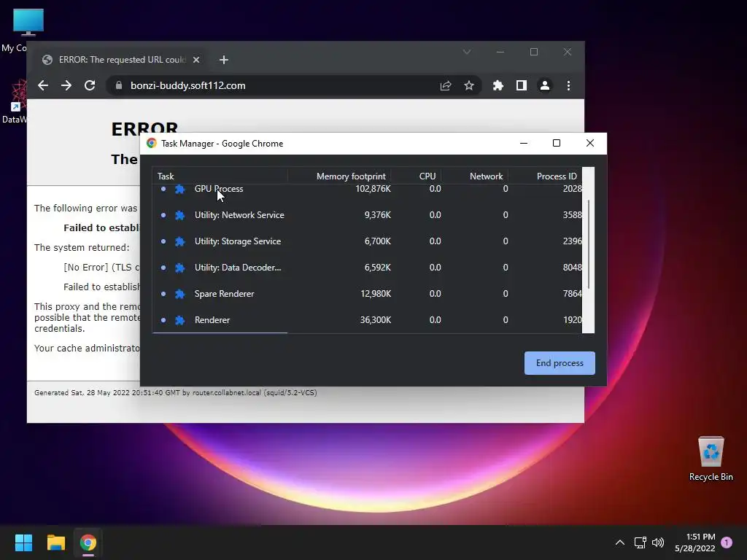Image resolution: width=747 pixels, height=560 pixels.
Task: Open the Chrome profile avatar
Action: [x=544, y=86]
